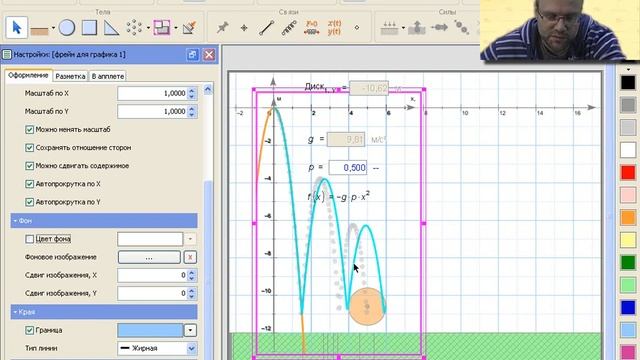Open the particle cluster tool dropdown arrow
Image resolution: width=640 pixels, height=360 pixels.
pyautogui.click(x=148, y=28)
